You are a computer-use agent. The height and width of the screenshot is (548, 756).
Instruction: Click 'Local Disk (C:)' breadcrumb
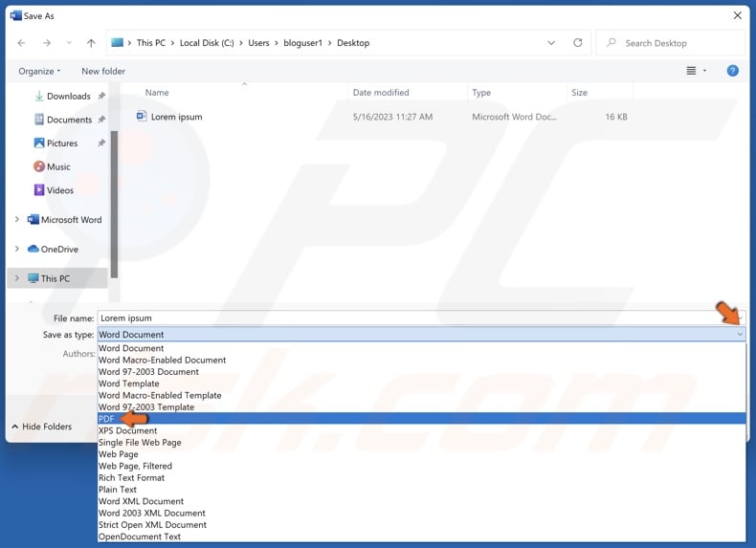pyautogui.click(x=207, y=43)
